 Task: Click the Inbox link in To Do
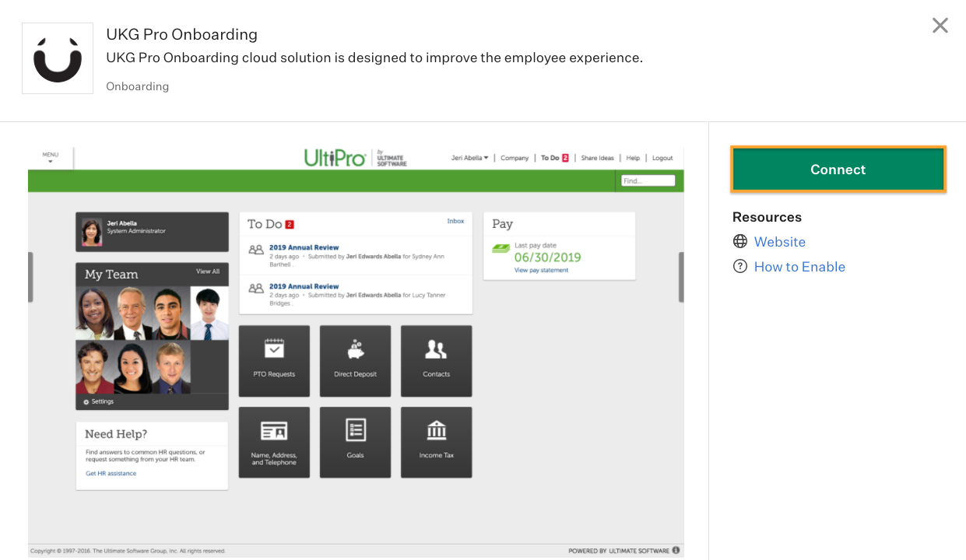455,221
